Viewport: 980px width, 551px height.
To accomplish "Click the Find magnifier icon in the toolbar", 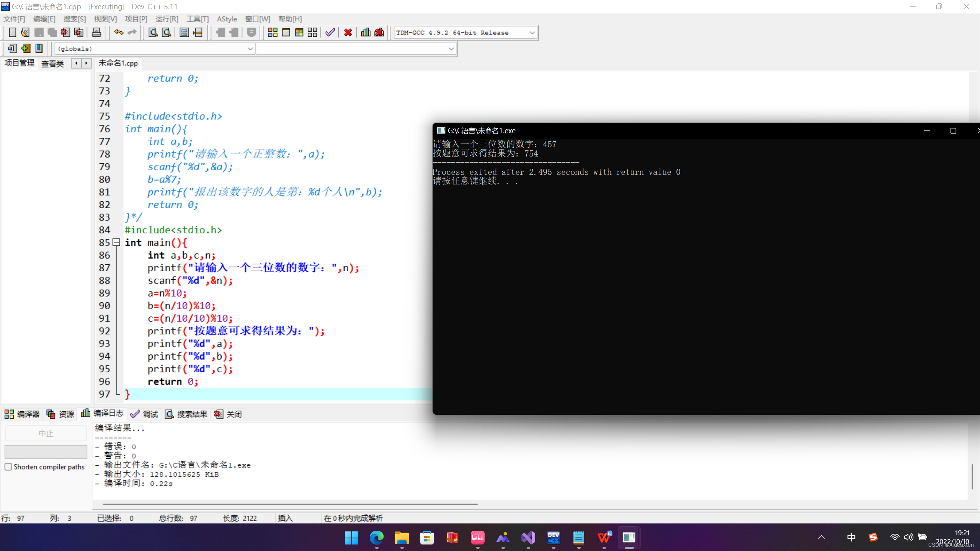I will pyautogui.click(x=153, y=33).
